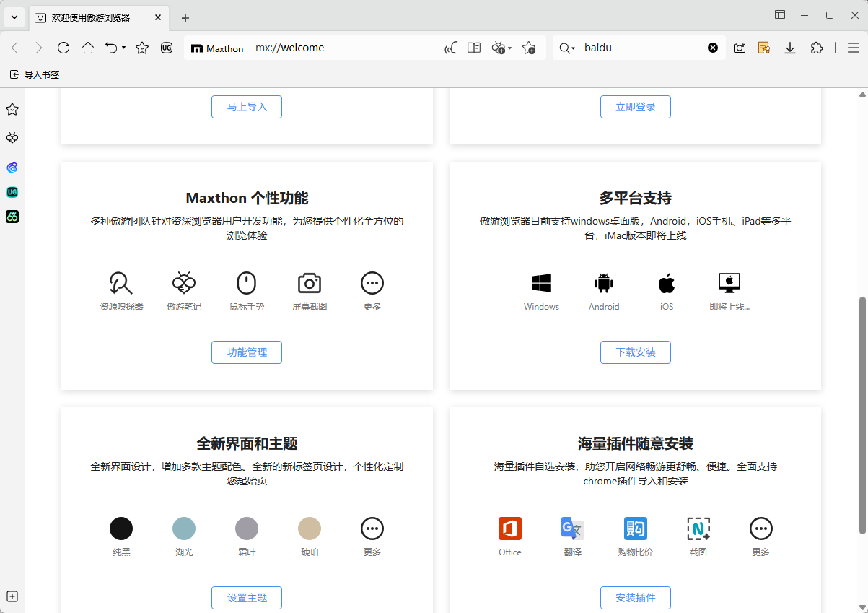Click the 傲游笔记 icon
868x613 pixels.
pyautogui.click(x=184, y=282)
